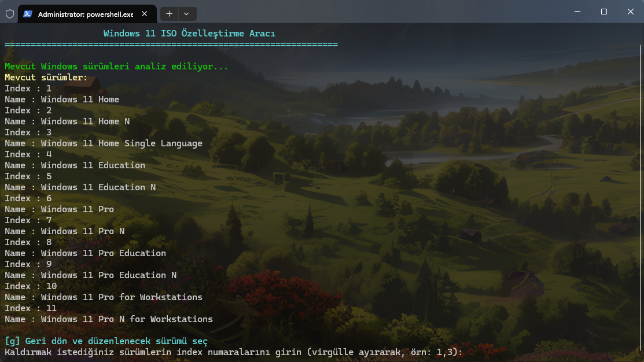The height and width of the screenshot is (362, 644).
Task: Close the terminal window
Action: (x=631, y=12)
